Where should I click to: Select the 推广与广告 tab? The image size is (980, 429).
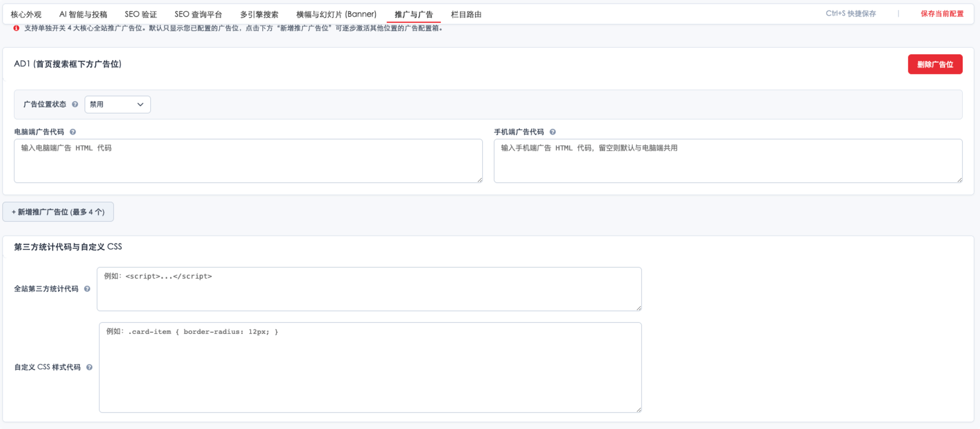(414, 14)
